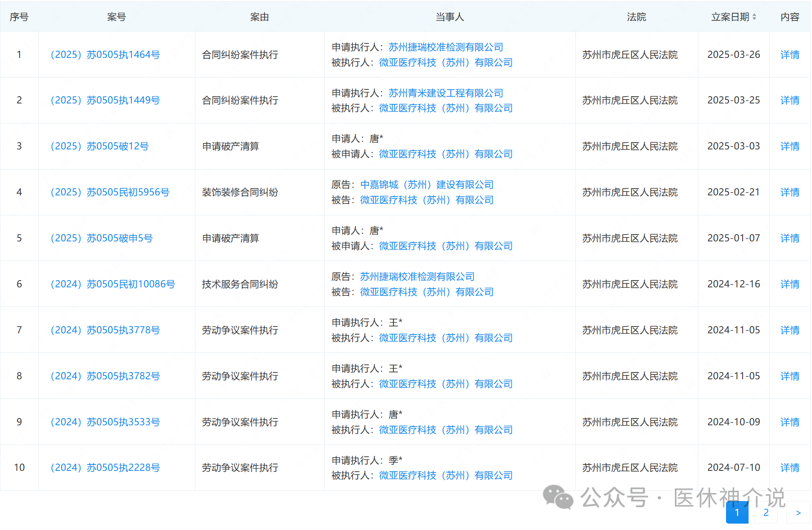812x530 pixels.
Task: Click 微亚医疗科技 link in row 1
Action: [446, 62]
